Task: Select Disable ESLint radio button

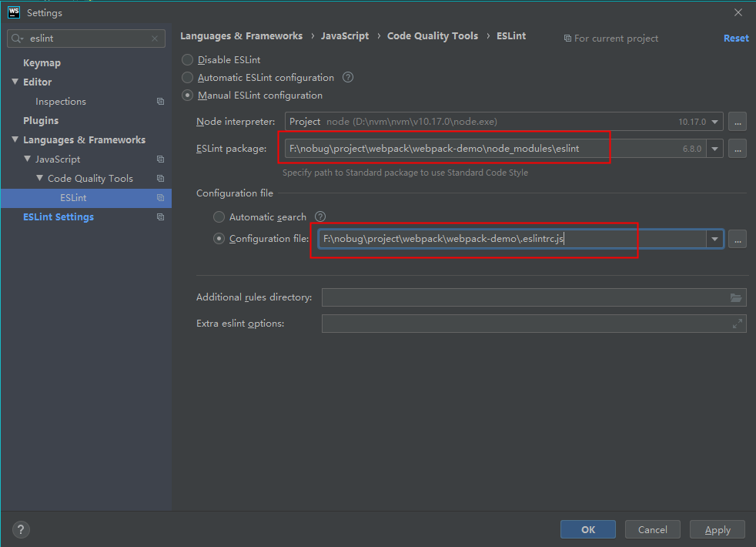Action: click(187, 60)
